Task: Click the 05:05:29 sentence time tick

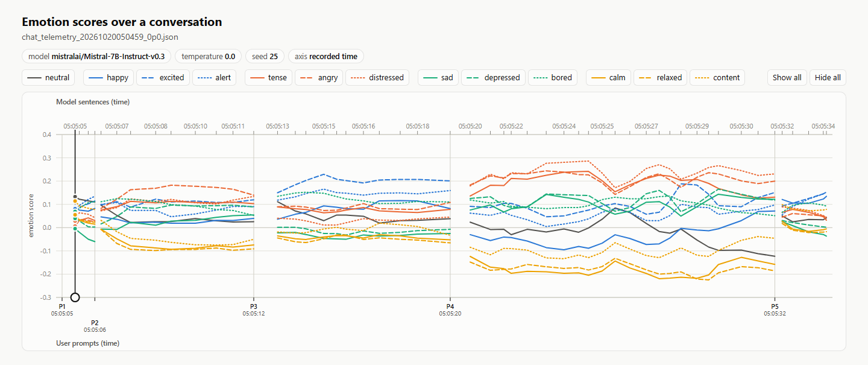Action: pos(697,126)
